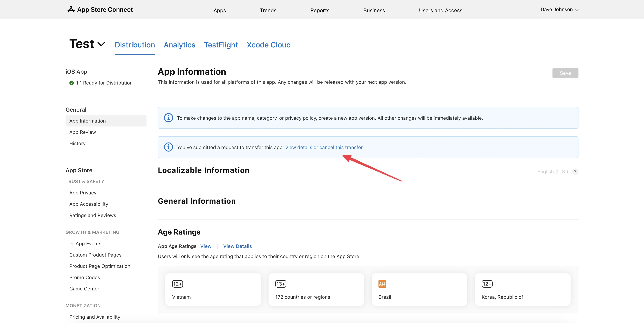The image size is (644, 323).
Task: Click the 12+ rating badge for Vietnam
Action: pyautogui.click(x=178, y=284)
